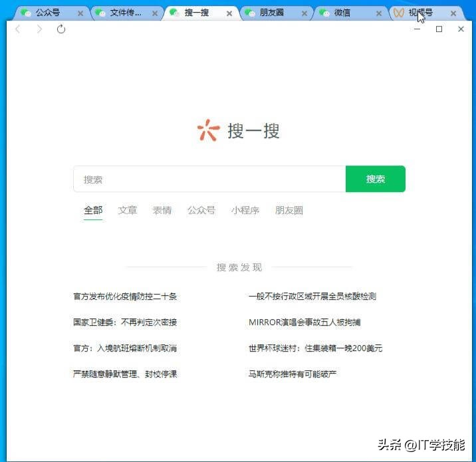Filter search by 公众号
The height and width of the screenshot is (462, 476).
(201, 210)
